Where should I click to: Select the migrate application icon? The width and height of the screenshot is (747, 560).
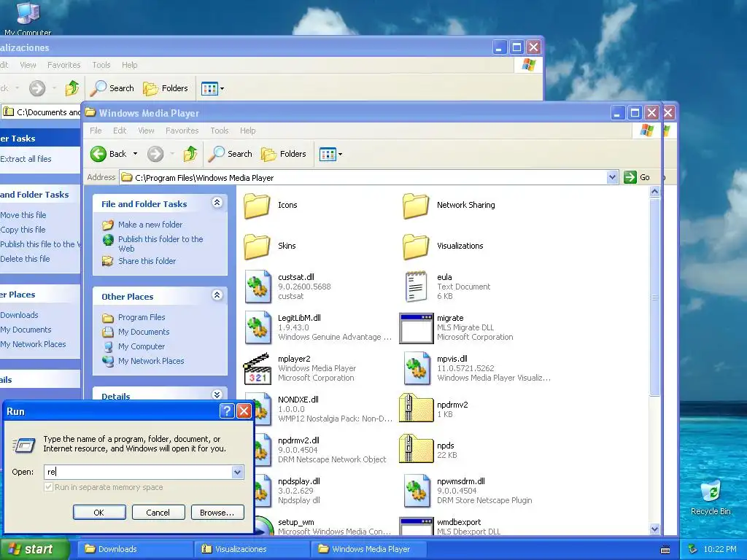click(x=417, y=328)
